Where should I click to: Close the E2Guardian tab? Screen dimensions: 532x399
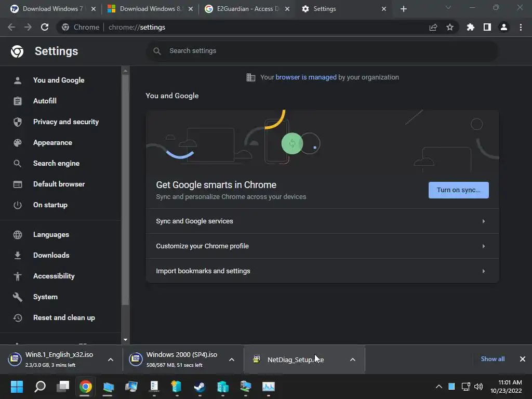[x=287, y=9]
